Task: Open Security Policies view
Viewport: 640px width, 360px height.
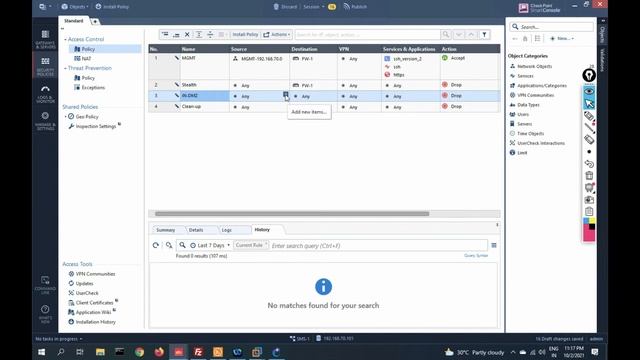Action: pyautogui.click(x=45, y=67)
